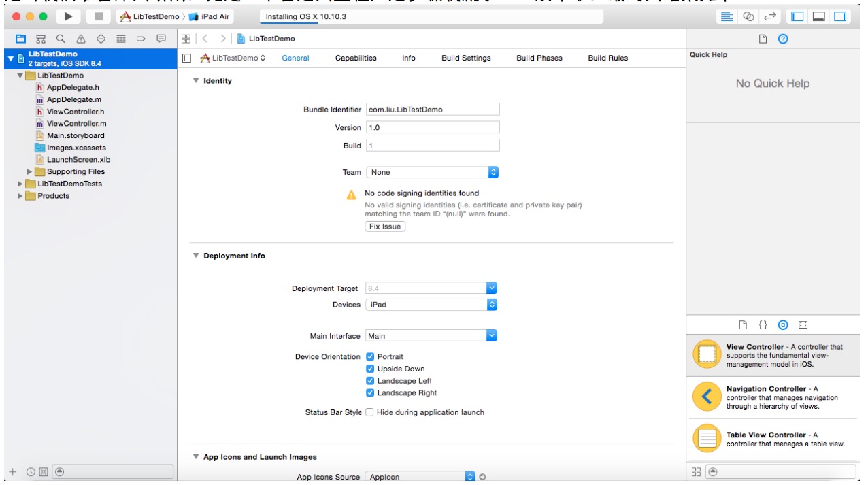Click the Version text field
The height and width of the screenshot is (485, 868).
click(433, 127)
